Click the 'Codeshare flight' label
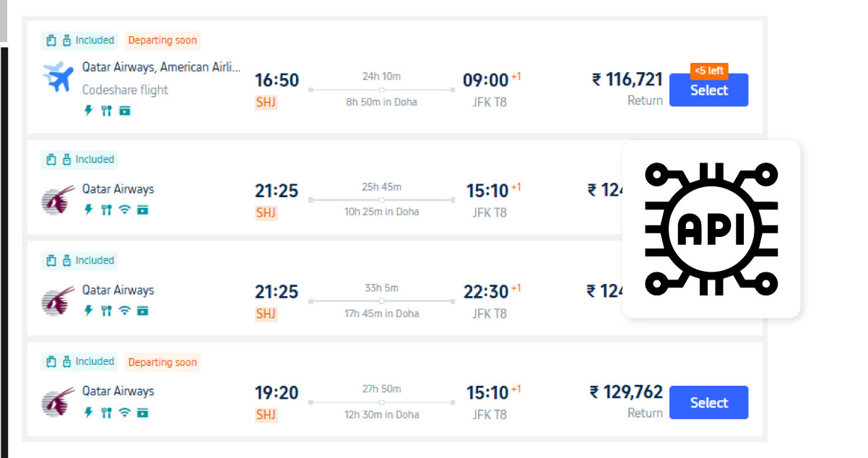Image resolution: width=868 pixels, height=458 pixels. [x=125, y=90]
